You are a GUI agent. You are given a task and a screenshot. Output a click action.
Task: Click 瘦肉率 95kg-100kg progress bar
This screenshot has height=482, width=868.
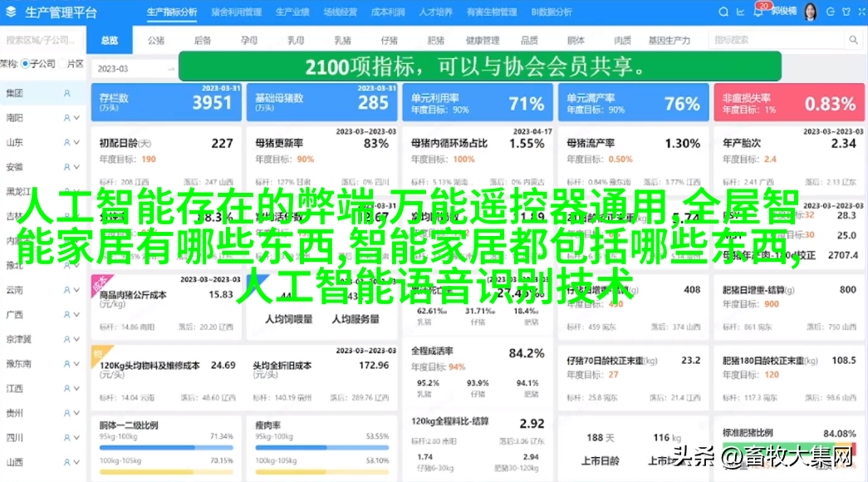pos(321,446)
